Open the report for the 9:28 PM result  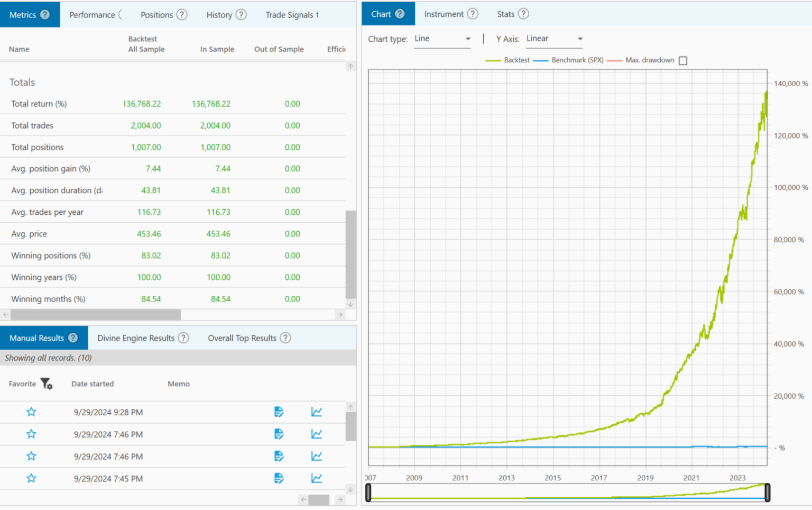279,412
